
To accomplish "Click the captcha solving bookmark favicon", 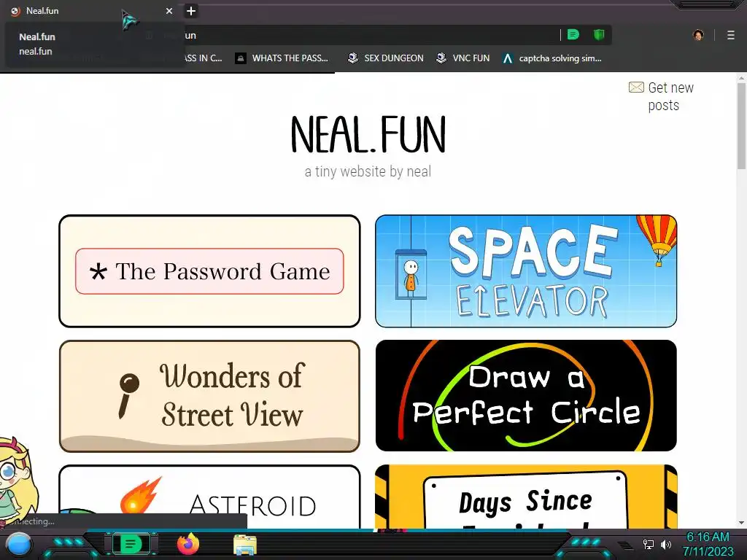I will click(508, 58).
